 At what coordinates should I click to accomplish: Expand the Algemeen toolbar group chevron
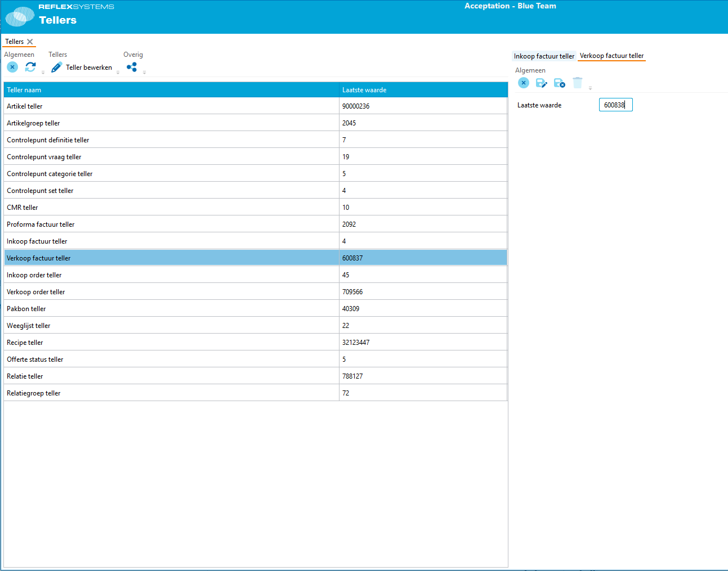click(x=43, y=72)
